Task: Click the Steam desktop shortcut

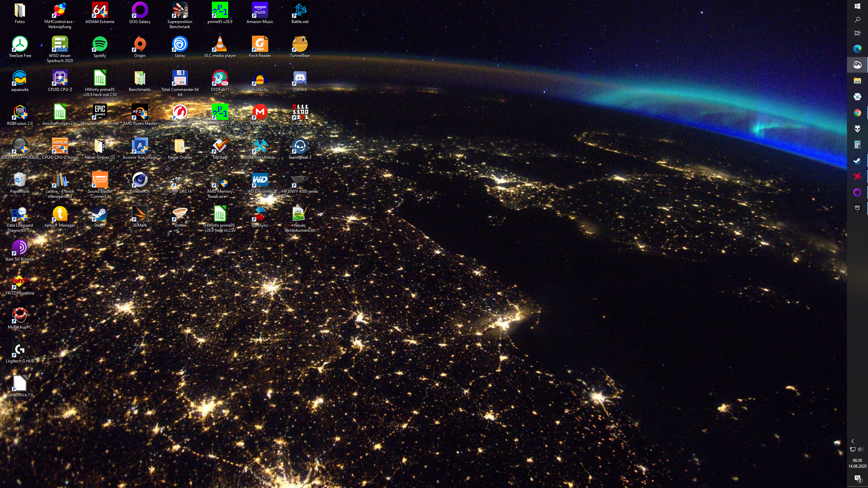Action: click(100, 214)
